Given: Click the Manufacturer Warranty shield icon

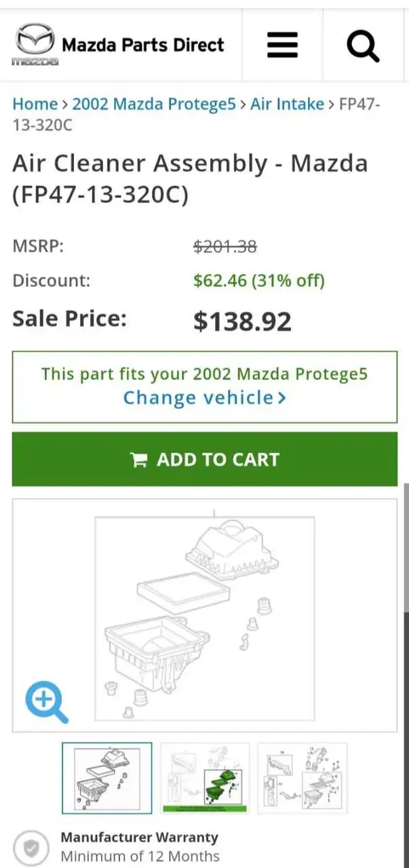Looking at the screenshot, I should [31, 847].
